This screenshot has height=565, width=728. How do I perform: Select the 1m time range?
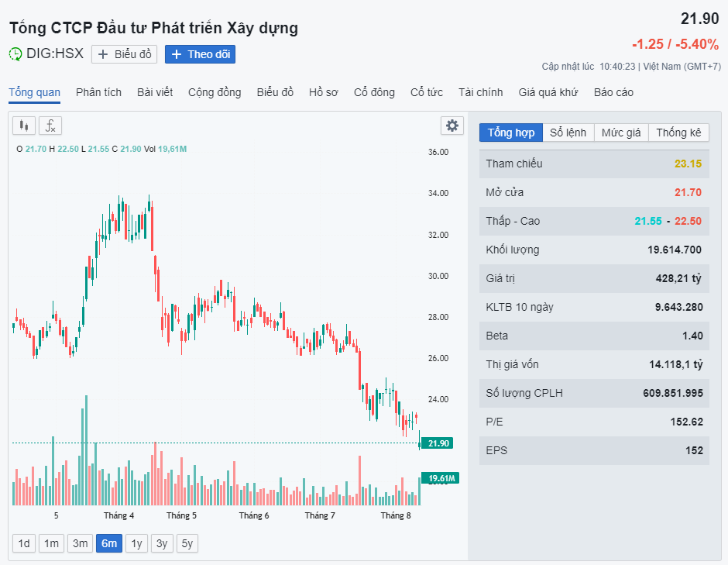coord(51,543)
